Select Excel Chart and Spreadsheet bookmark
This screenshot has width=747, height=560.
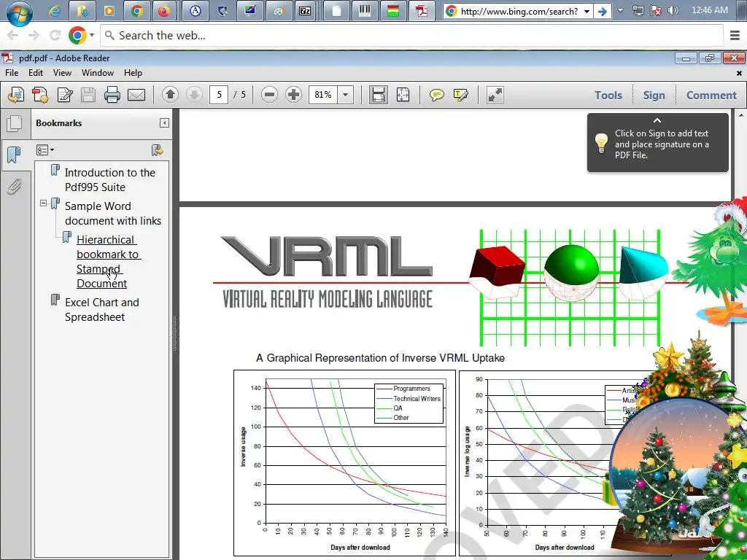pyautogui.click(x=102, y=309)
